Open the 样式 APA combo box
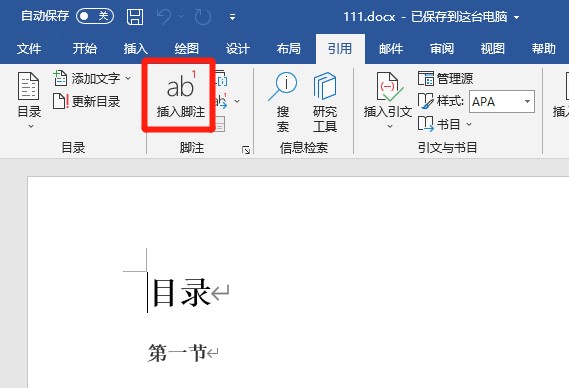569x388 pixels. [502, 101]
